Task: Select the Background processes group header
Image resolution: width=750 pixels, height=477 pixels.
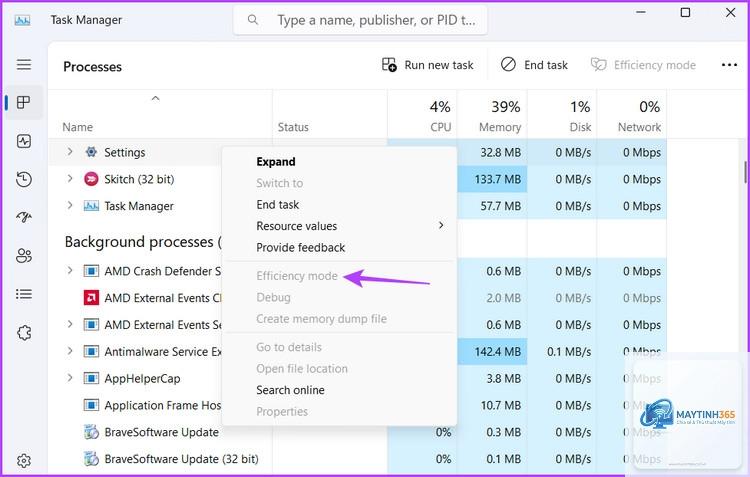Action: [143, 242]
